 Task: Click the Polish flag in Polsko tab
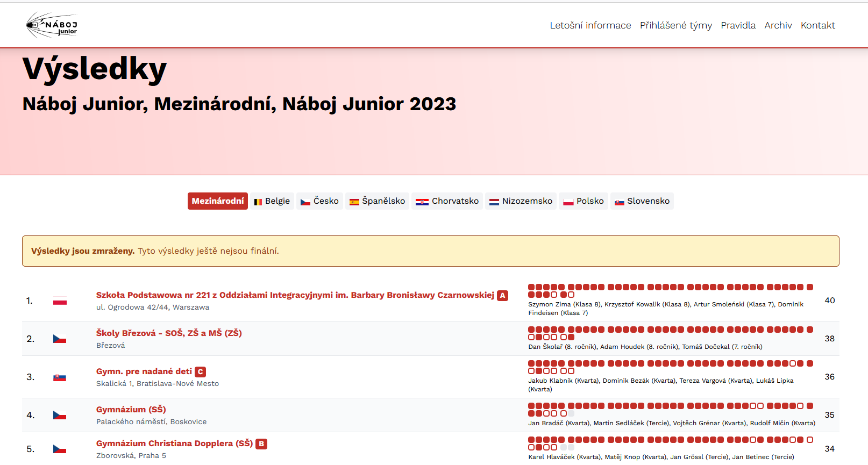pyautogui.click(x=568, y=202)
